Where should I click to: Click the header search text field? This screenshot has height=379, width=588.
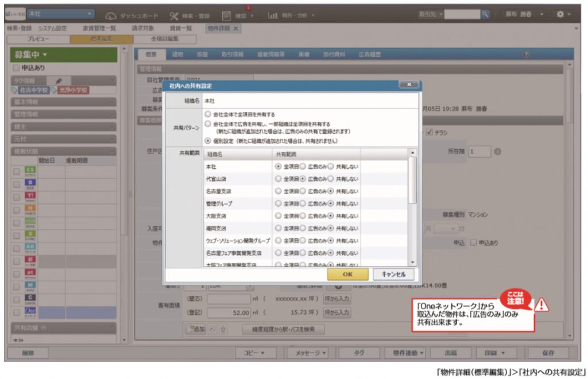tap(462, 14)
